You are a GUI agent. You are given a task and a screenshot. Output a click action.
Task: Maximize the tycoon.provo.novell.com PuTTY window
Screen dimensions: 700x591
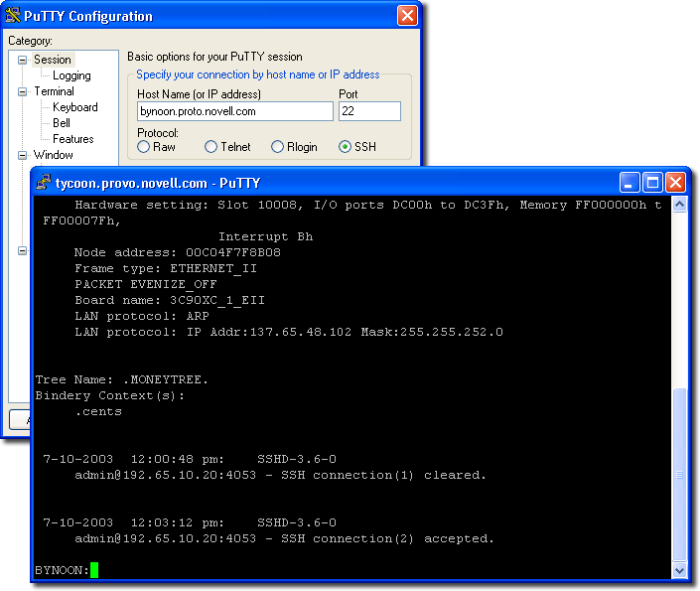pos(652,182)
